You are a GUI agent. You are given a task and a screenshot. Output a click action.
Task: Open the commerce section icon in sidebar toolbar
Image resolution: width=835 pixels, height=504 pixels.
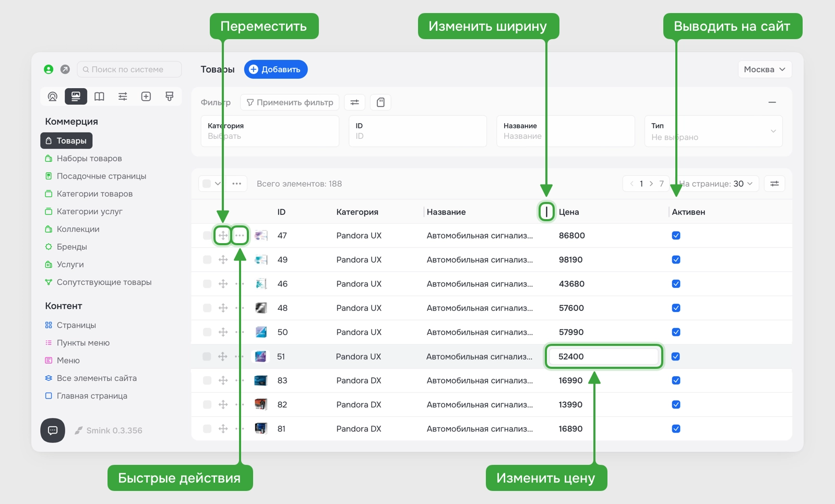(x=76, y=97)
